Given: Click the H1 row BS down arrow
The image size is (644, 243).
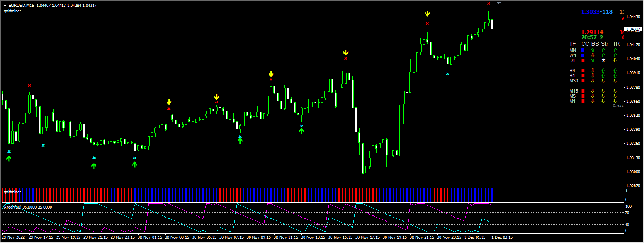Looking at the screenshot, I should [593, 76].
